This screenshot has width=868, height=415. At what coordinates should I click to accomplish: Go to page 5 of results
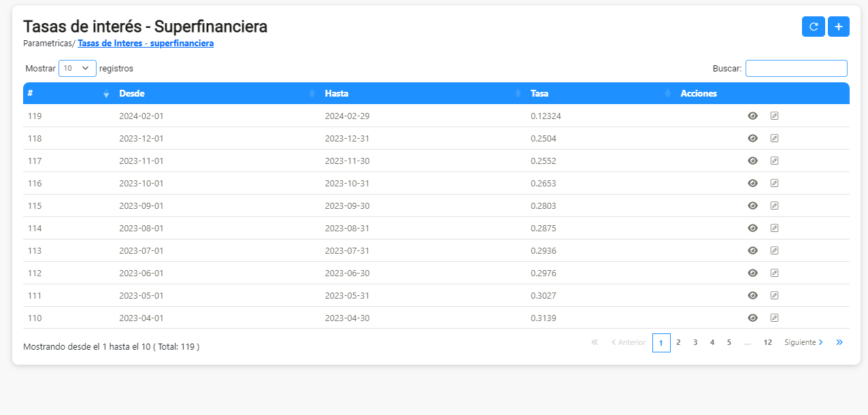pos(729,343)
